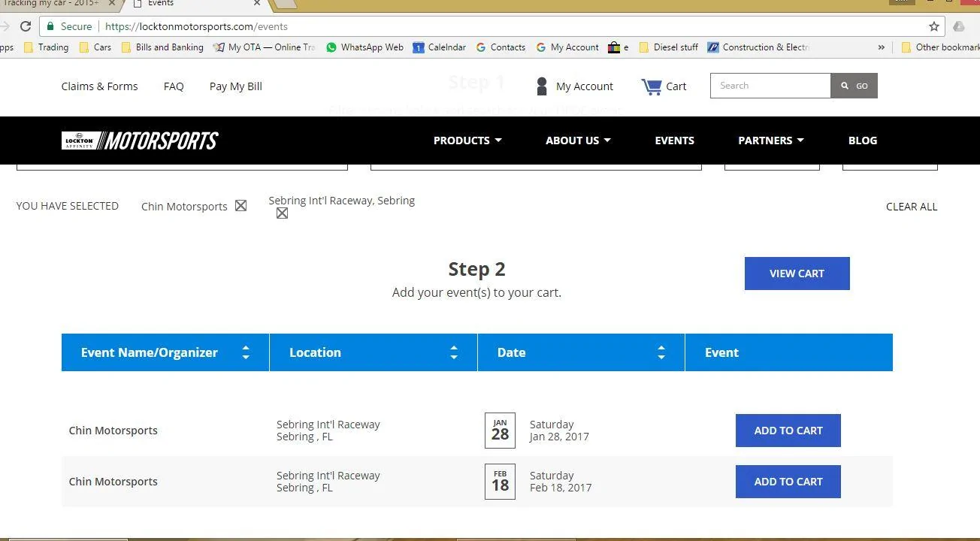The image size is (980, 541).
Task: Add the Jan 28, 2017 event to cart
Action: click(788, 431)
